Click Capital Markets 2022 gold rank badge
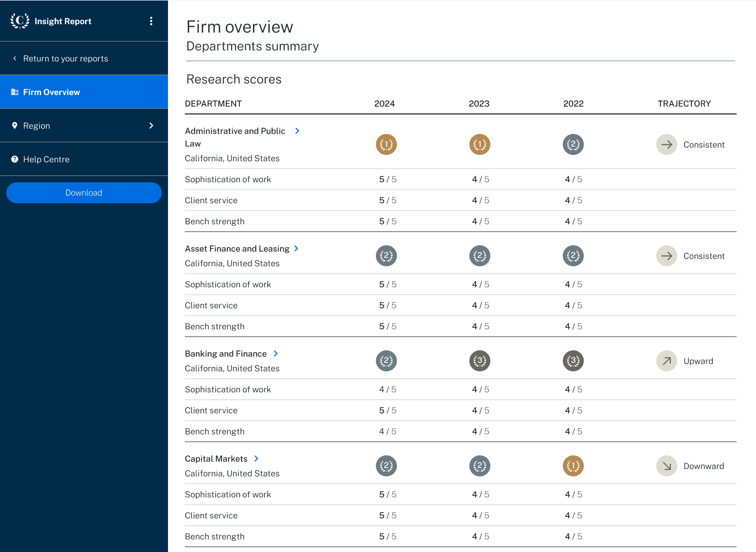This screenshot has width=756, height=552. (573, 466)
